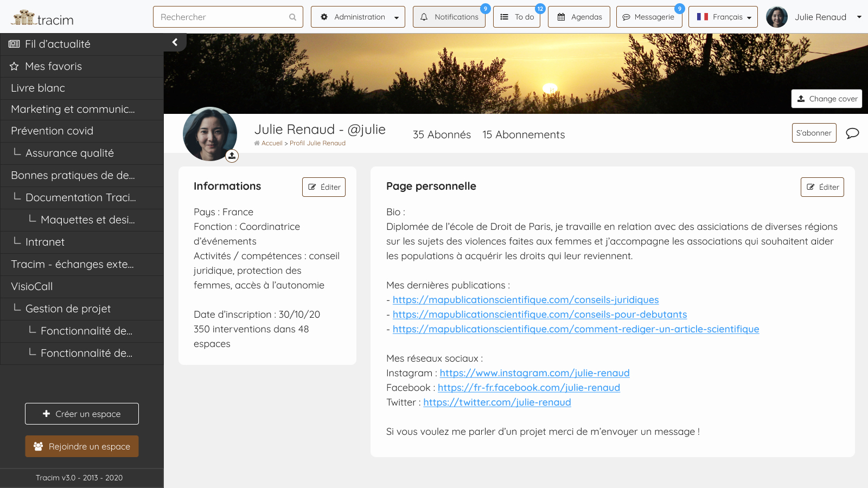Click the Julie Renaud - @julie heading

(x=320, y=130)
